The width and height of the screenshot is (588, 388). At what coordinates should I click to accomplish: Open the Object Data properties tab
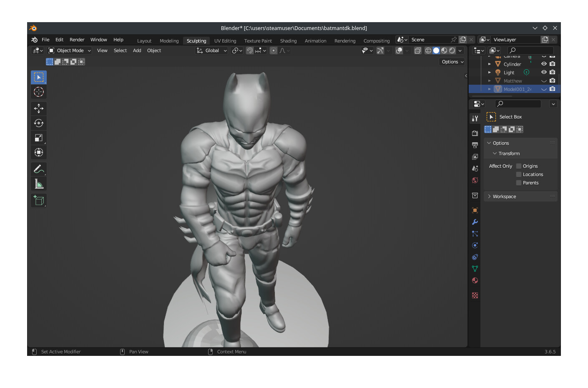475,269
